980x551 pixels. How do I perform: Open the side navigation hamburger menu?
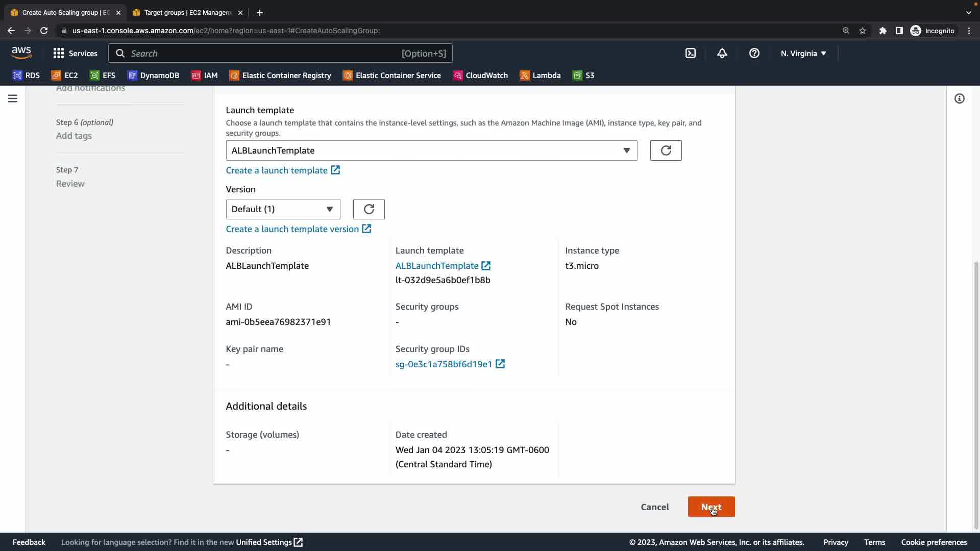point(13,98)
